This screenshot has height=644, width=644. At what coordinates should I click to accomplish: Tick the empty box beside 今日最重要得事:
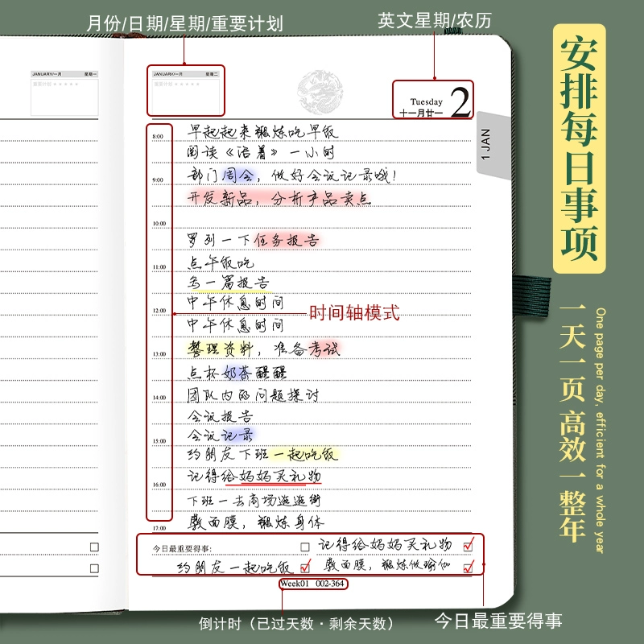(305, 547)
